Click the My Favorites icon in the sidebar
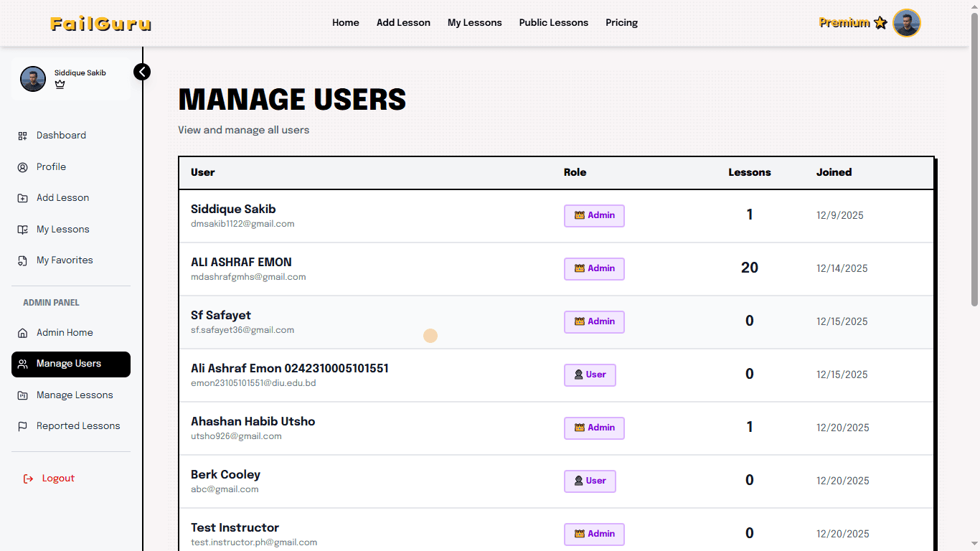This screenshot has width=980, height=551. coord(22,260)
